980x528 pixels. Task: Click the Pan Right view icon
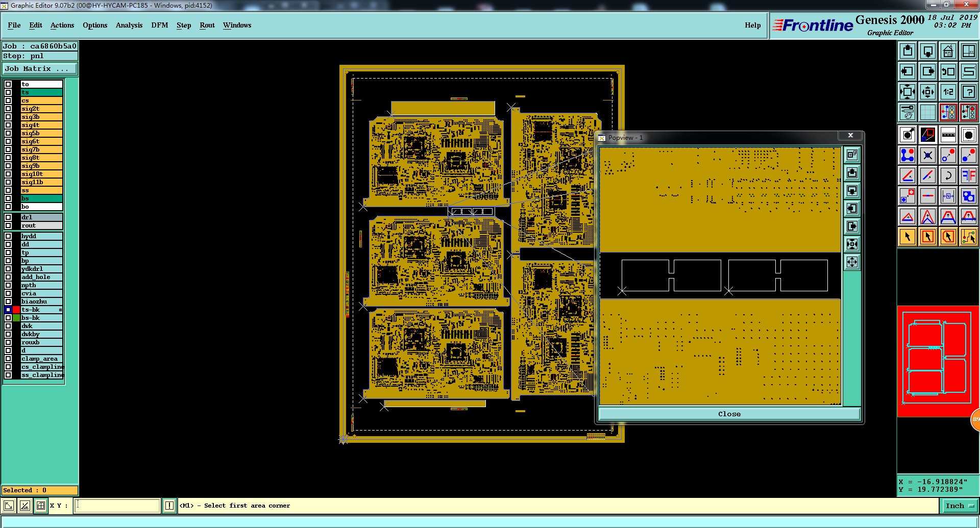928,71
